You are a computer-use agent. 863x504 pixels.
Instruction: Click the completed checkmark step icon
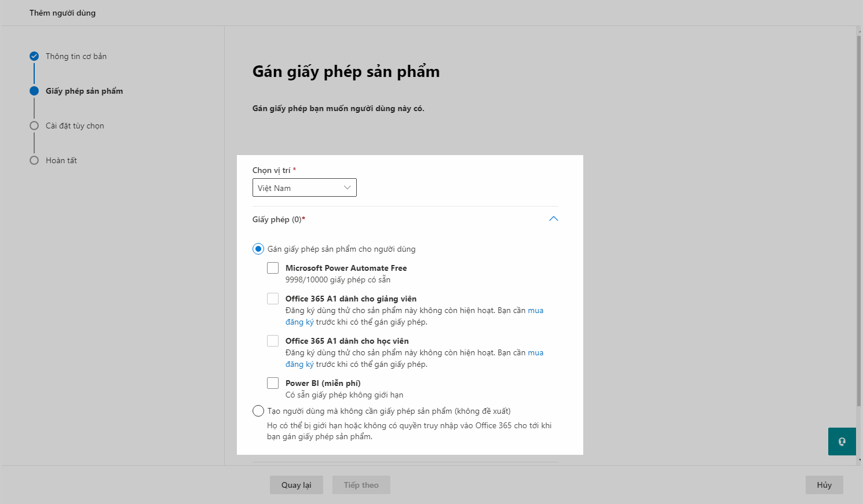[34, 56]
